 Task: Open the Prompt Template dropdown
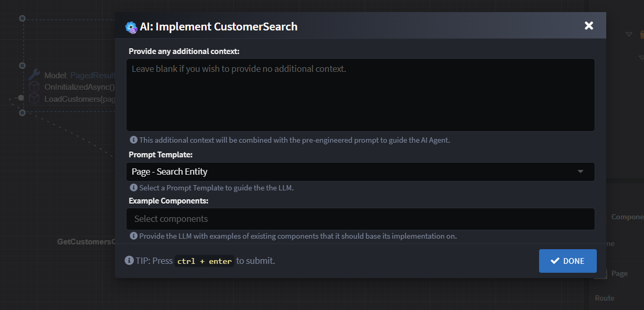coord(360,172)
